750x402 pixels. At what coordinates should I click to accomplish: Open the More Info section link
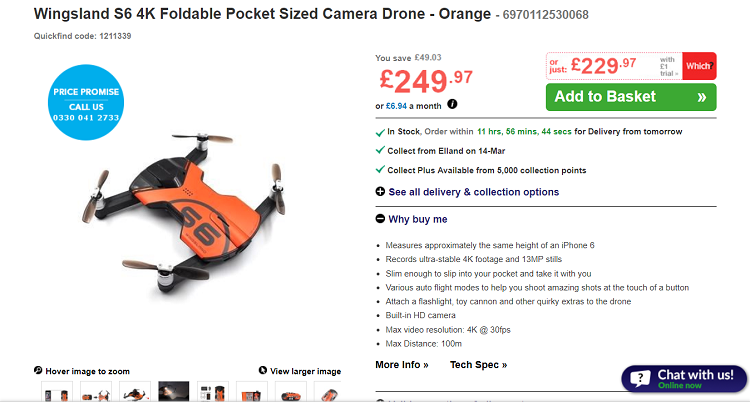click(x=401, y=365)
